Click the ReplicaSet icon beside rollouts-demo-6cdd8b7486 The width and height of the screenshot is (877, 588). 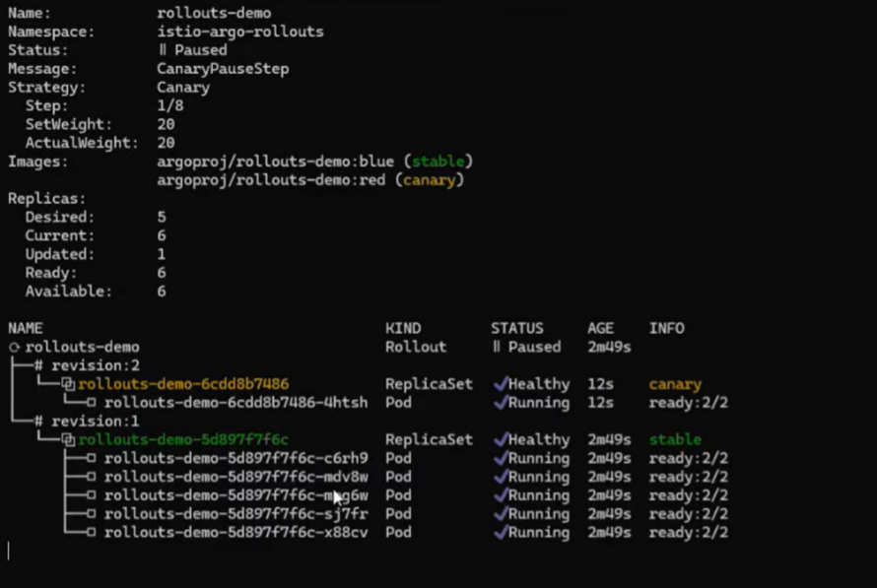68,384
